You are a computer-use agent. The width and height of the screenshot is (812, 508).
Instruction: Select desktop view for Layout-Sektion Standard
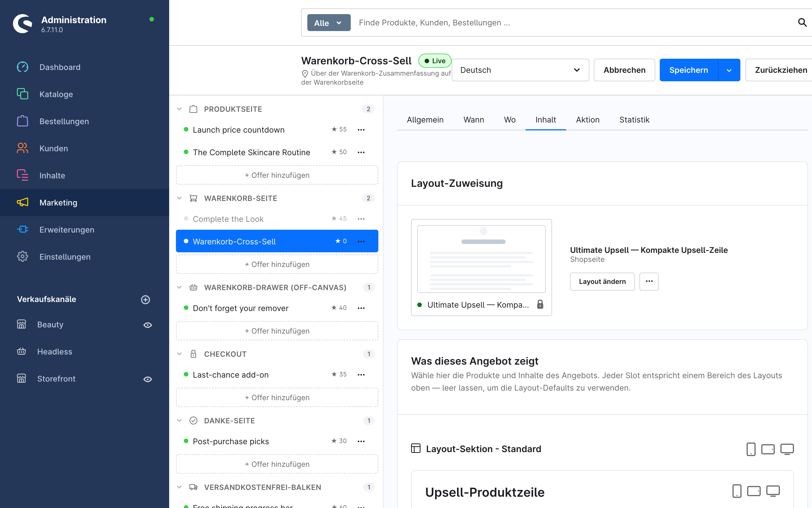tap(787, 449)
